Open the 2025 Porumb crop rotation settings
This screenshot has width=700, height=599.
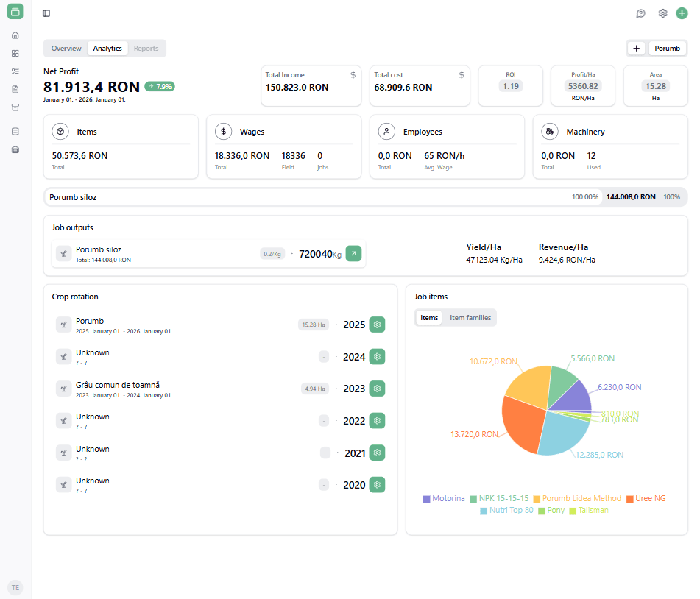377,325
